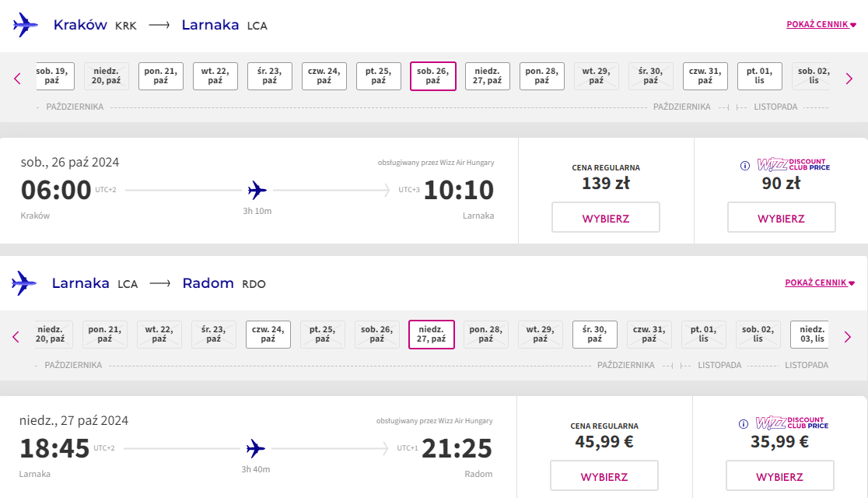Pick outbound date pon. 21, paź

click(x=160, y=76)
